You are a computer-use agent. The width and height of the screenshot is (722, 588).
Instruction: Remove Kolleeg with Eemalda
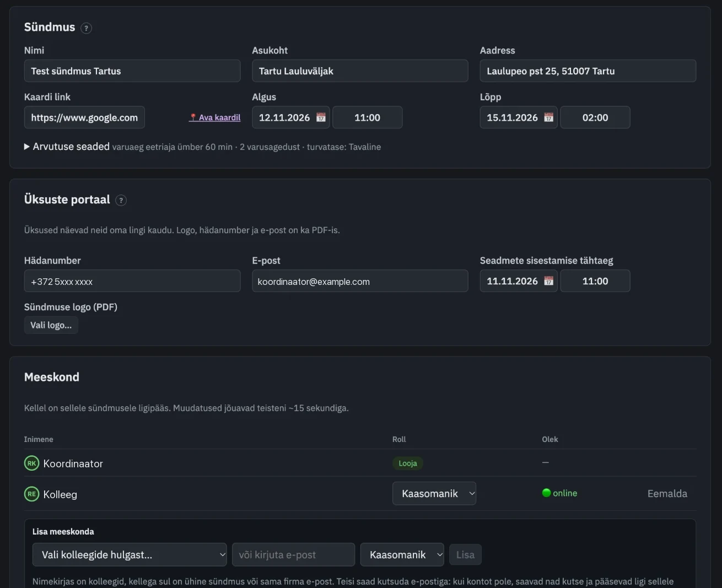(x=667, y=493)
